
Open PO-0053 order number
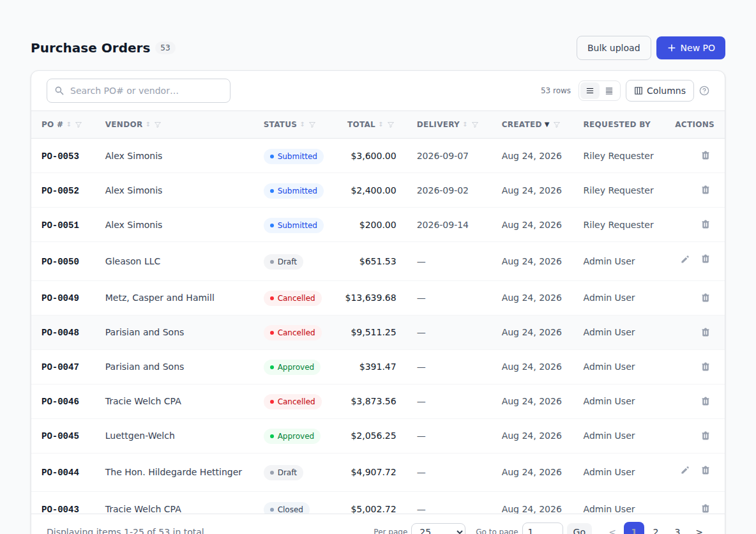pyautogui.click(x=60, y=156)
